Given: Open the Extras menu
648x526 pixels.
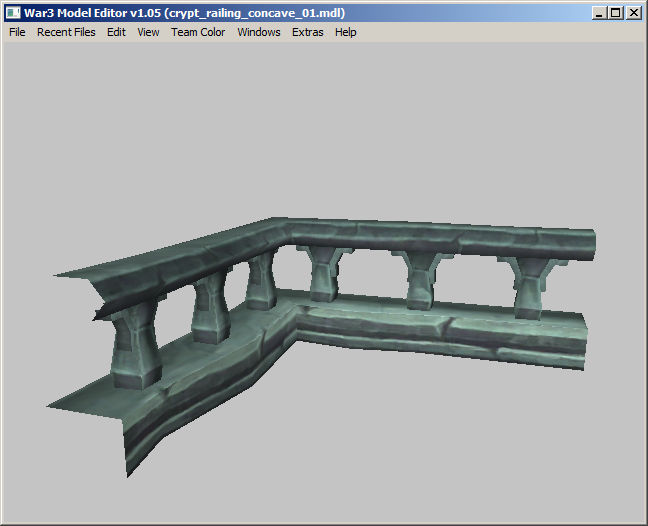Looking at the screenshot, I should (307, 32).
